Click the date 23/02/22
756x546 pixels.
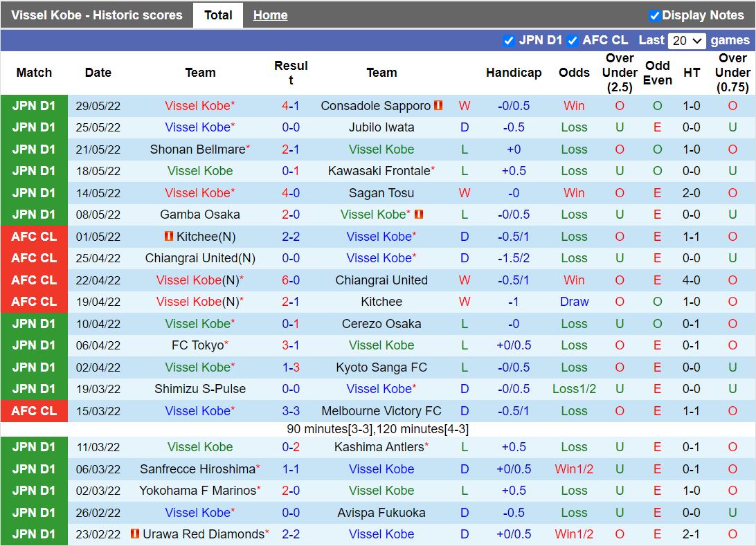(x=98, y=534)
